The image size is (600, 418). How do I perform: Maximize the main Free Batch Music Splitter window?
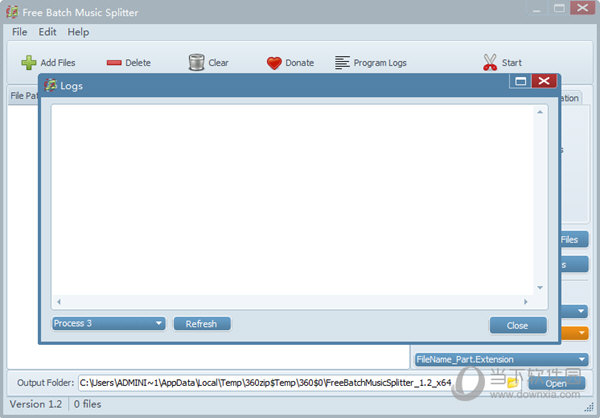559,8
